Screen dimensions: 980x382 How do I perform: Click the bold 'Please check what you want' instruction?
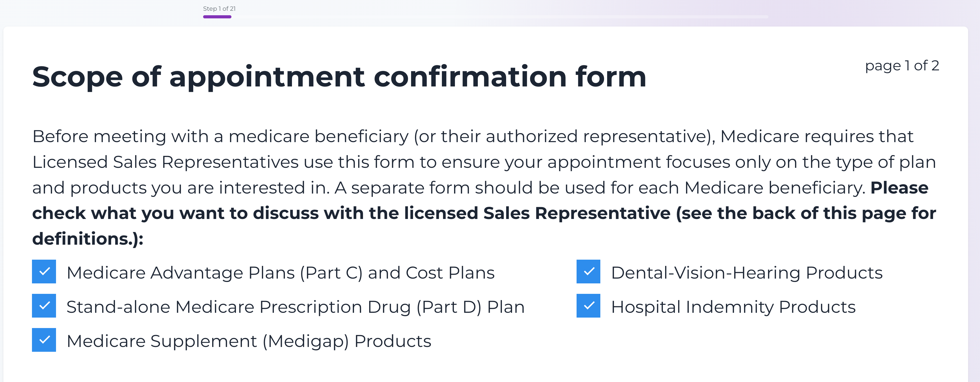click(x=483, y=213)
